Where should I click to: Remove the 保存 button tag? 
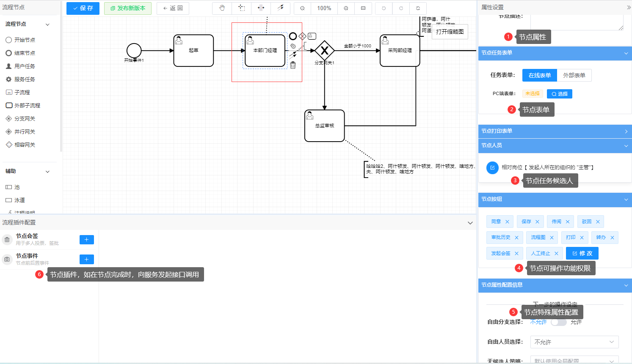point(537,222)
